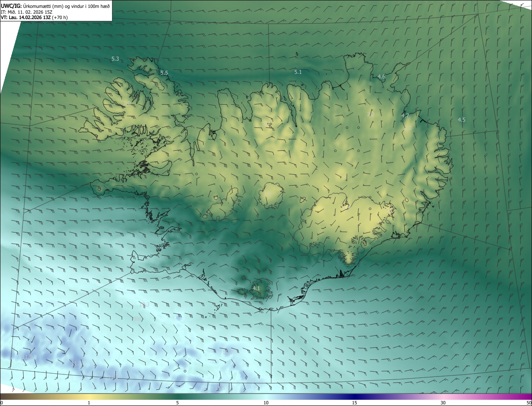Pick the 15 tick on the color scale
Screen dimensions: 532x406
coord(355,403)
